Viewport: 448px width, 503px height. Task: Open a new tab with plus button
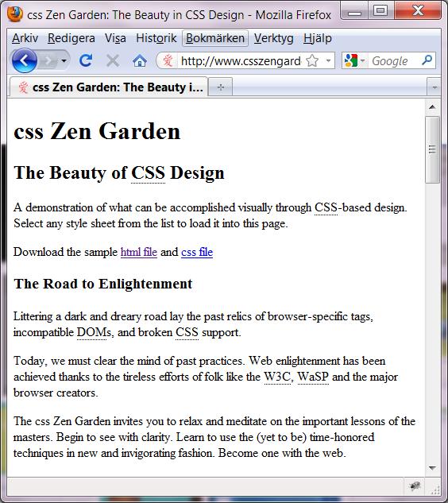221,87
